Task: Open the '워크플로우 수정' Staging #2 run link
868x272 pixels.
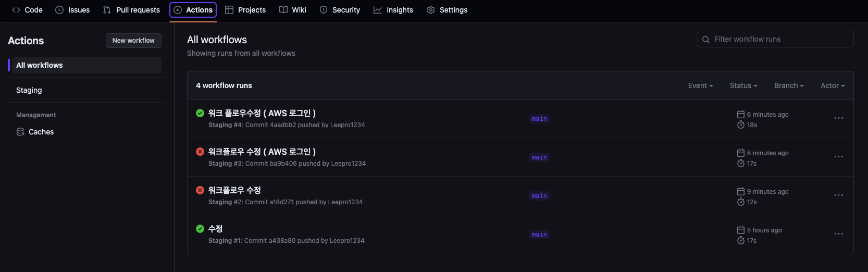Action: pyautogui.click(x=234, y=190)
